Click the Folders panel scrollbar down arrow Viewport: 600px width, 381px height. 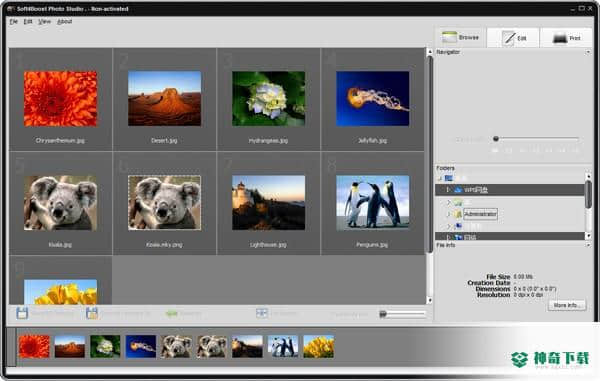(x=589, y=236)
